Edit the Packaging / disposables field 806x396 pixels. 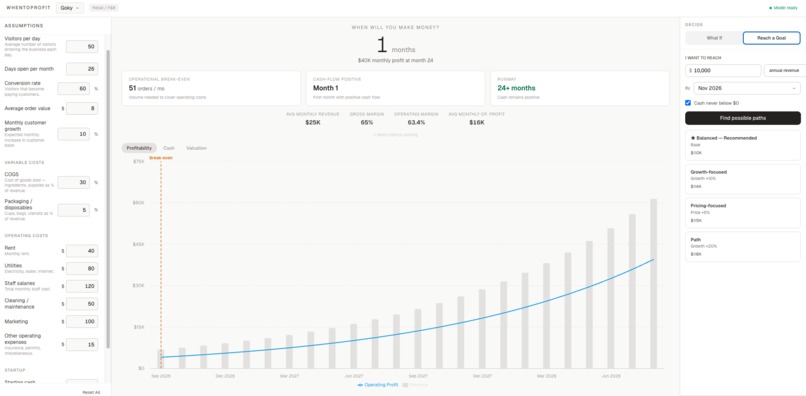point(74,210)
